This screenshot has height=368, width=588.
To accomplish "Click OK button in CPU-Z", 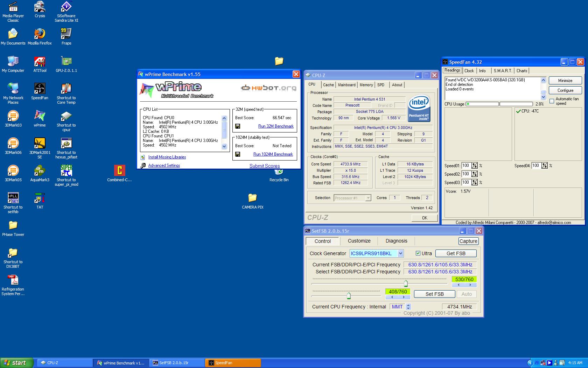I will point(425,218).
